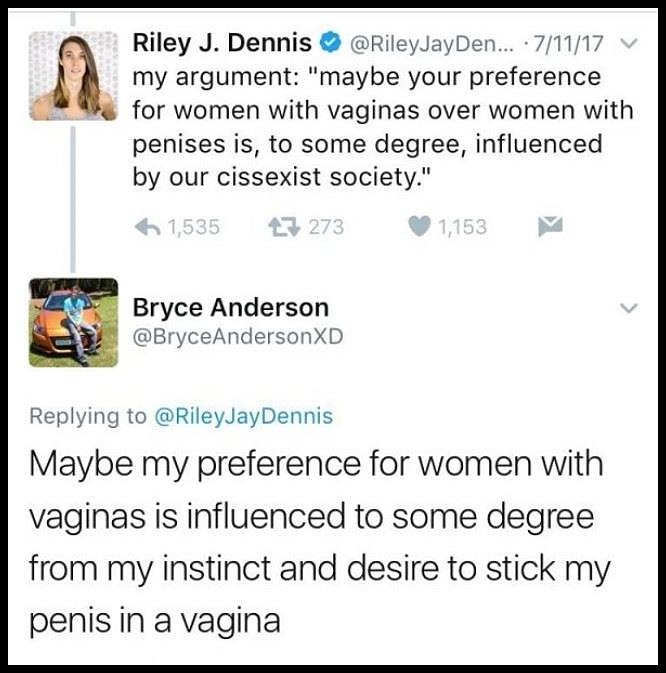Click the reply arrow icon
The image size is (666, 673).
[x=147, y=227]
